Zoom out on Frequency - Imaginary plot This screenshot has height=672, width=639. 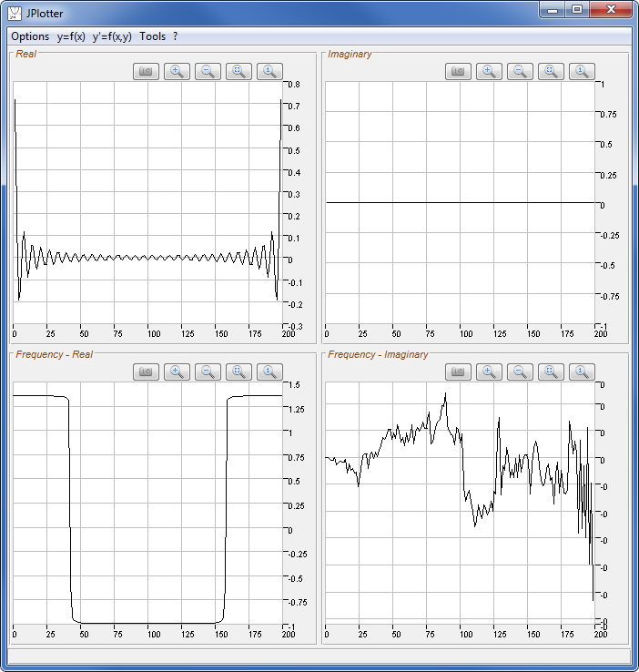(x=521, y=371)
